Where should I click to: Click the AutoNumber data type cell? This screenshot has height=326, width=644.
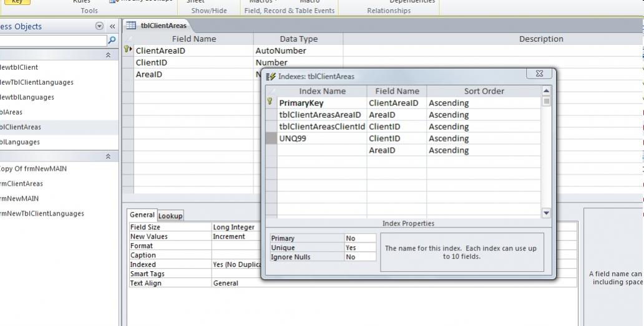(298, 51)
